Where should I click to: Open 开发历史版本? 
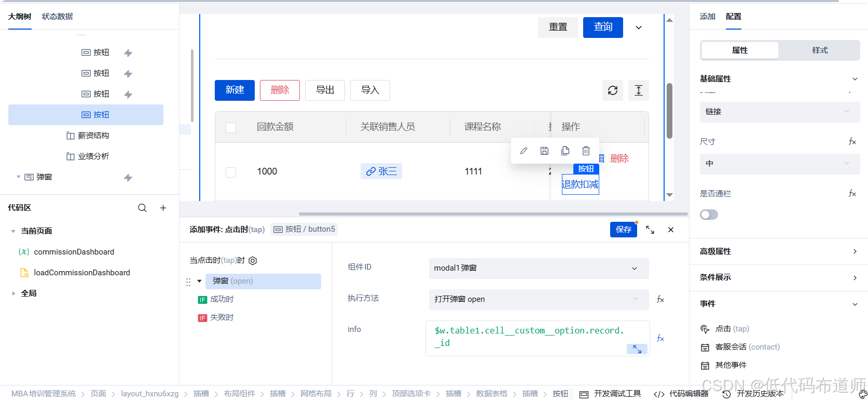tap(753, 394)
